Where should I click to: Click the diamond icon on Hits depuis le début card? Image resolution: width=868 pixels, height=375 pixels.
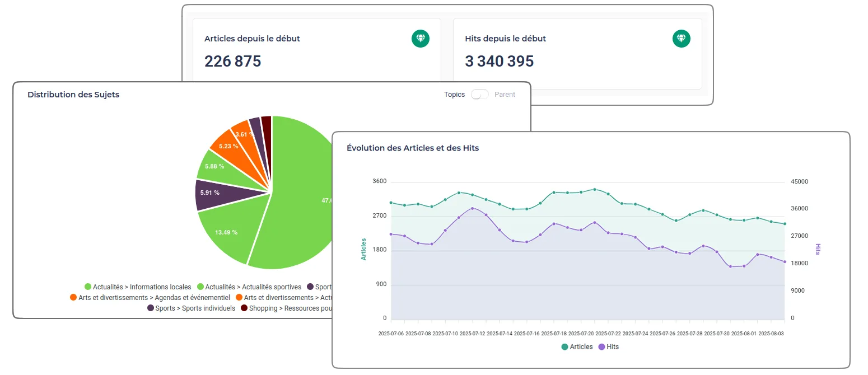(681, 39)
